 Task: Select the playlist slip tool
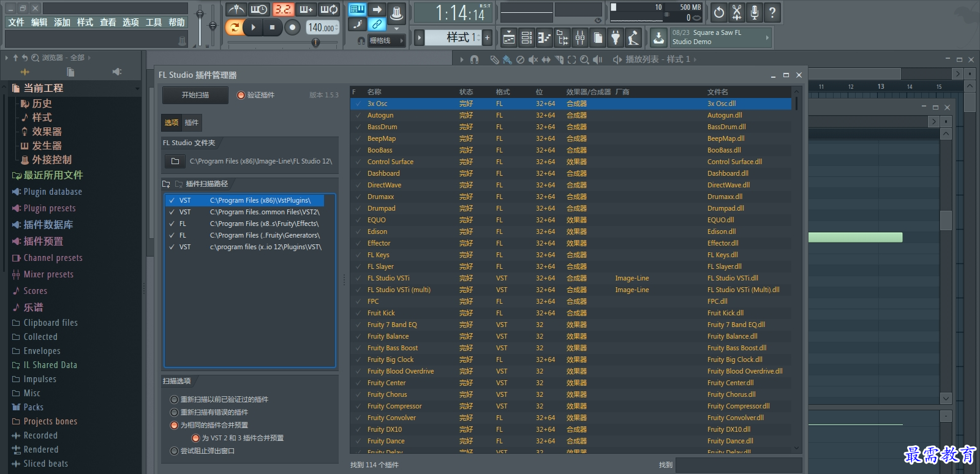[x=546, y=59]
